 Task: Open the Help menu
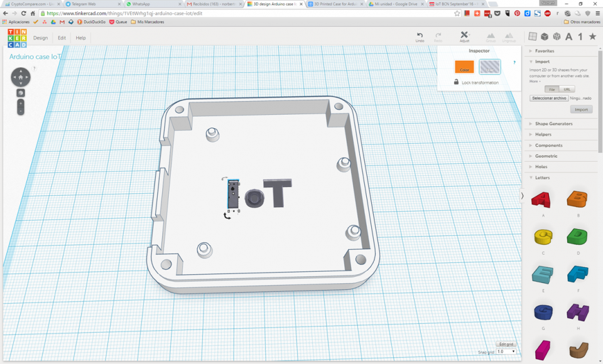pyautogui.click(x=81, y=38)
